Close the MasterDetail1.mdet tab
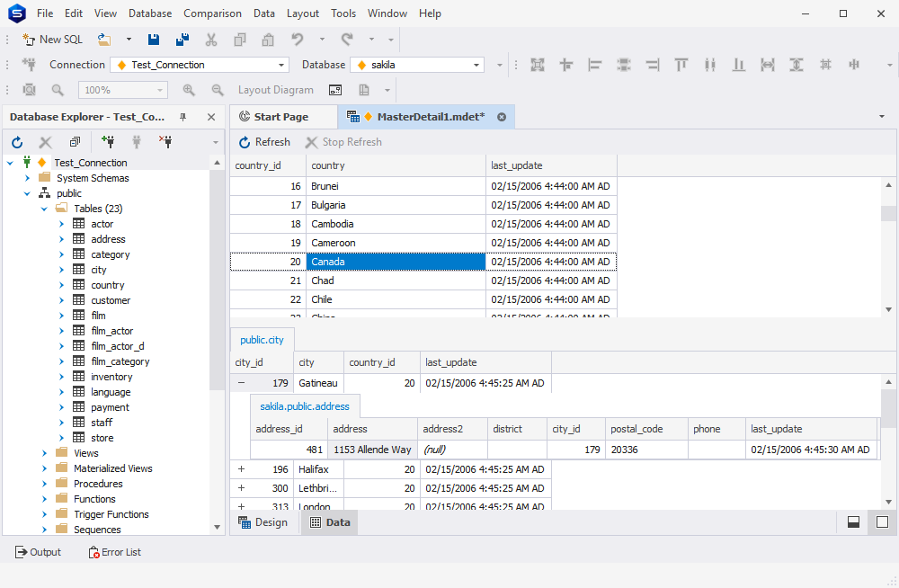 tap(501, 117)
